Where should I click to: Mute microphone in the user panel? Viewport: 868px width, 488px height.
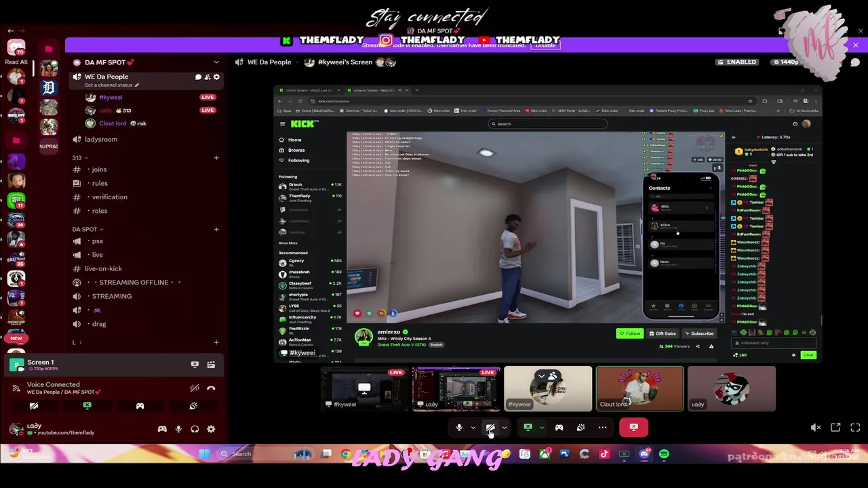tap(178, 429)
